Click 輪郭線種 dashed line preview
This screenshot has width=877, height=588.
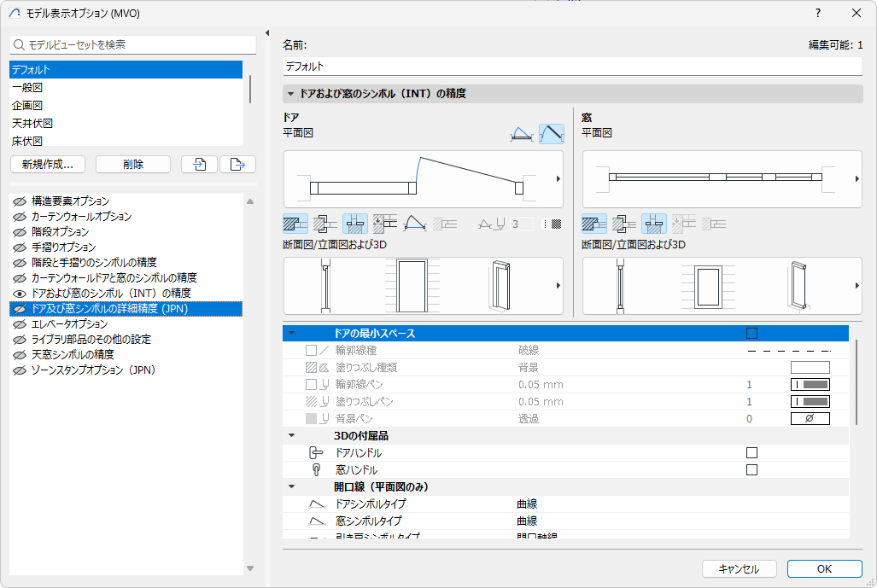(x=789, y=351)
